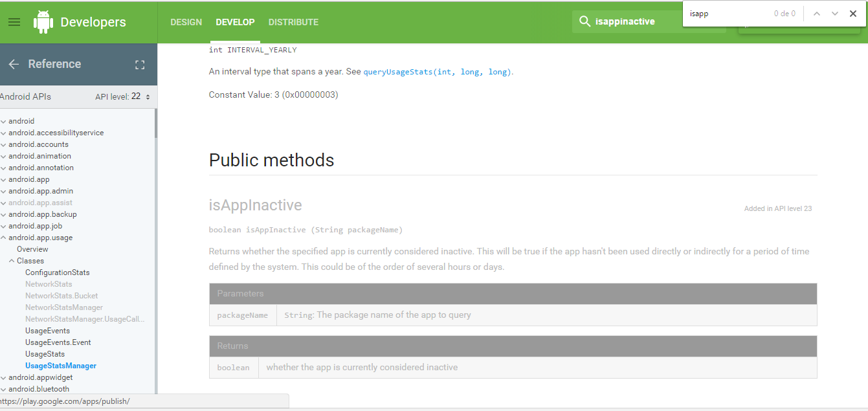
Task: Expand the android.accessibilityservice package
Action: click(3, 133)
